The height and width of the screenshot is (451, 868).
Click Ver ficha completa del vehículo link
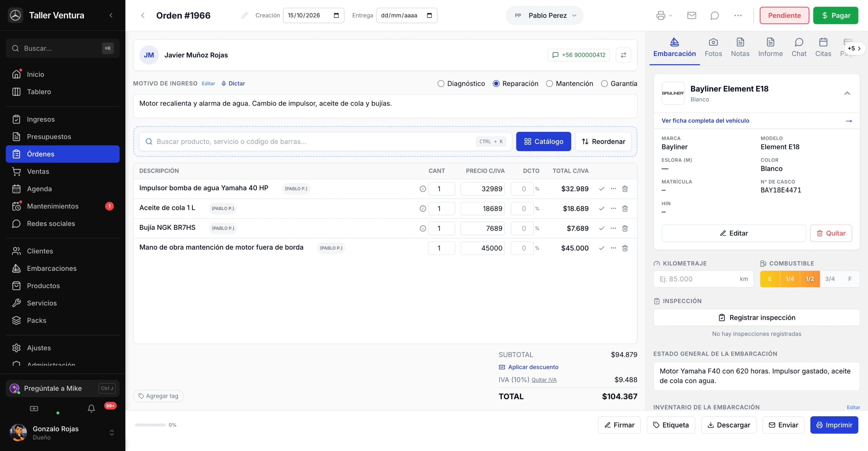click(705, 121)
